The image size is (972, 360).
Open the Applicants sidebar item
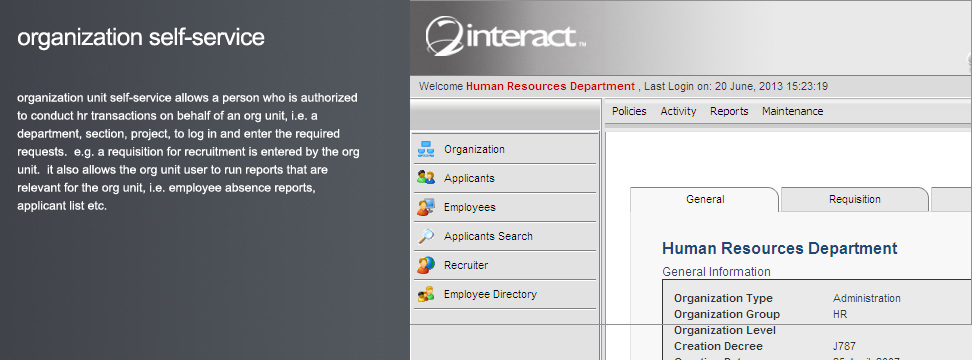click(505, 178)
